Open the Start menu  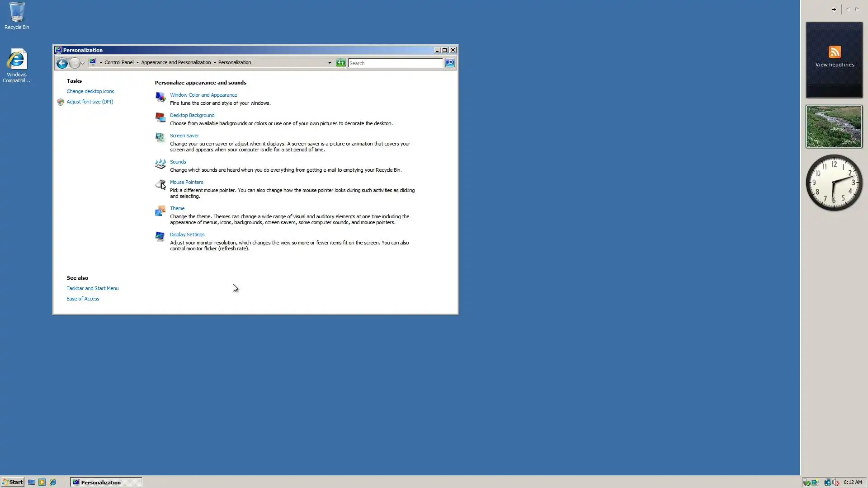(12, 482)
